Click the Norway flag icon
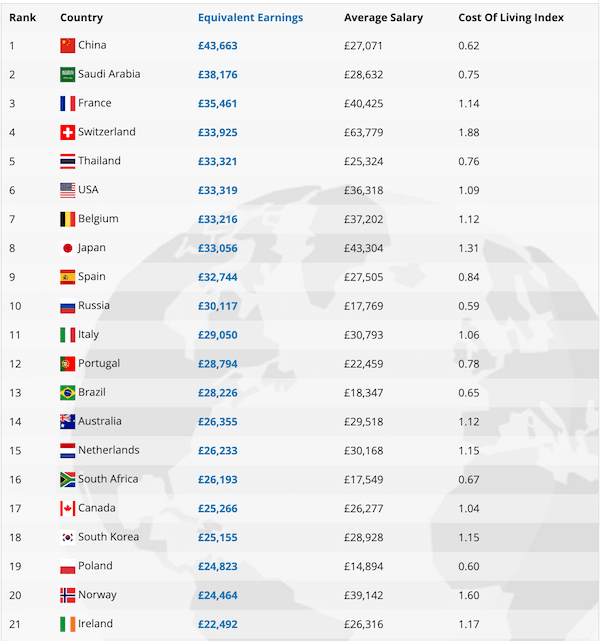The image size is (600, 641). [67, 595]
